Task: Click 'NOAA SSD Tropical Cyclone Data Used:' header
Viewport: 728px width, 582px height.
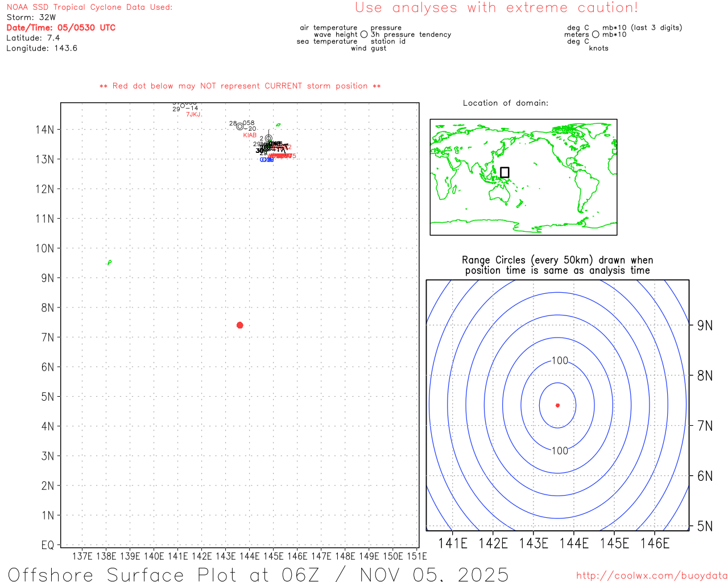Action: pyautogui.click(x=89, y=7)
